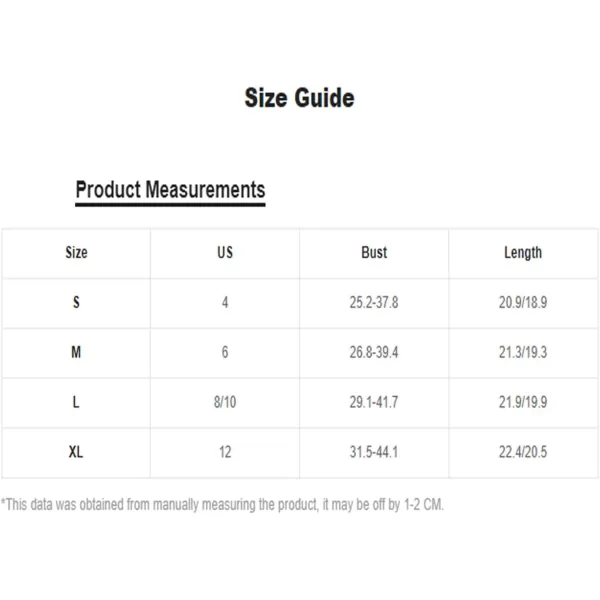
Task: Click US size 12 cell
Action: click(x=225, y=452)
